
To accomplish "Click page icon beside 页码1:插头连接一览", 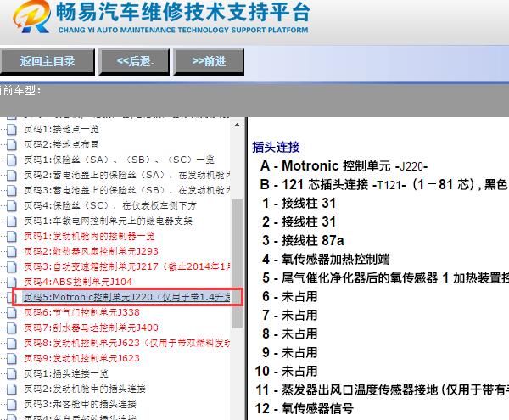I will pos(12,373).
